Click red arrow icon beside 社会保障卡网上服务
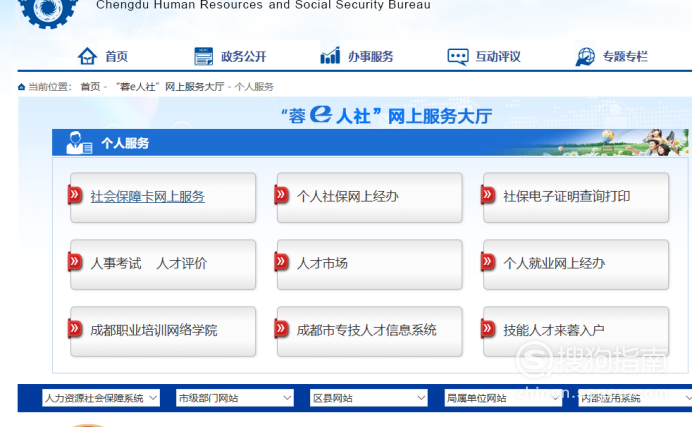 coord(75,195)
